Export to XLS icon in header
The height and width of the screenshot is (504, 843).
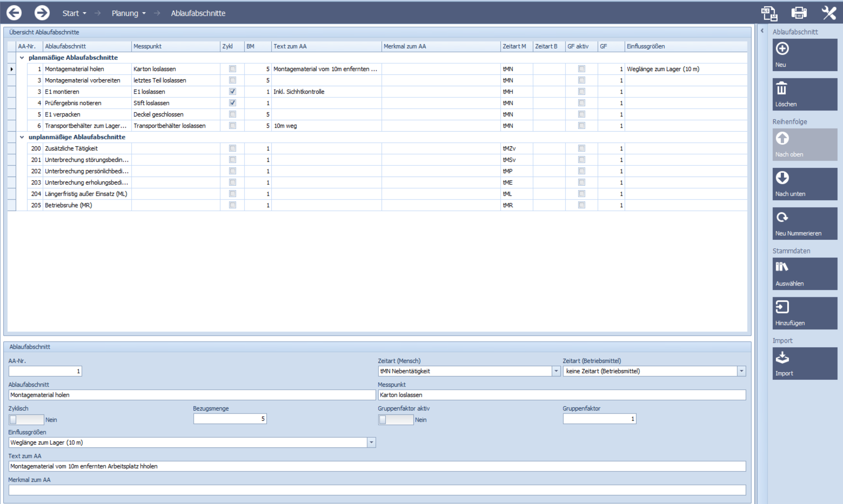click(769, 13)
